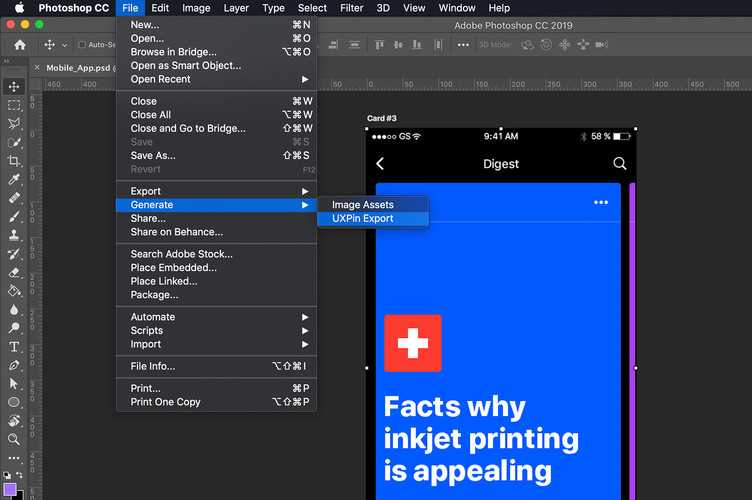Switch to the Mobile_App.psd document tab
This screenshot has width=752, height=500.
pyautogui.click(x=79, y=68)
